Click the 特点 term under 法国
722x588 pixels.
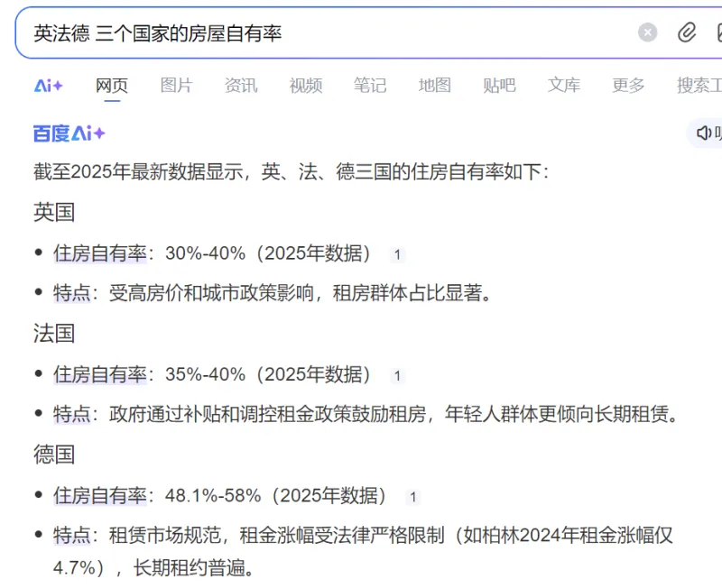[x=72, y=414]
